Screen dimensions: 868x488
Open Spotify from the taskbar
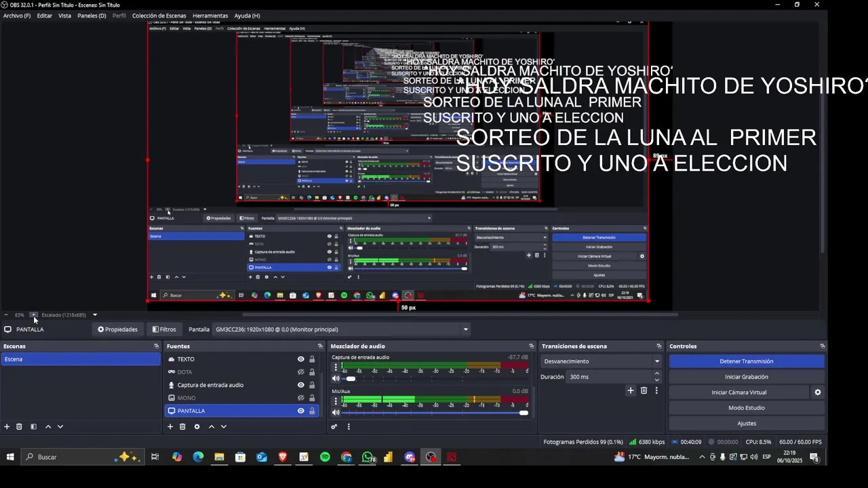tap(325, 457)
